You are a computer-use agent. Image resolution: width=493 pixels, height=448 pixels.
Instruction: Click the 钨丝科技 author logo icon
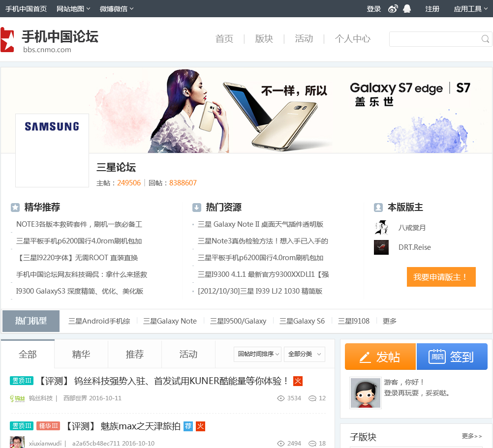17,398
